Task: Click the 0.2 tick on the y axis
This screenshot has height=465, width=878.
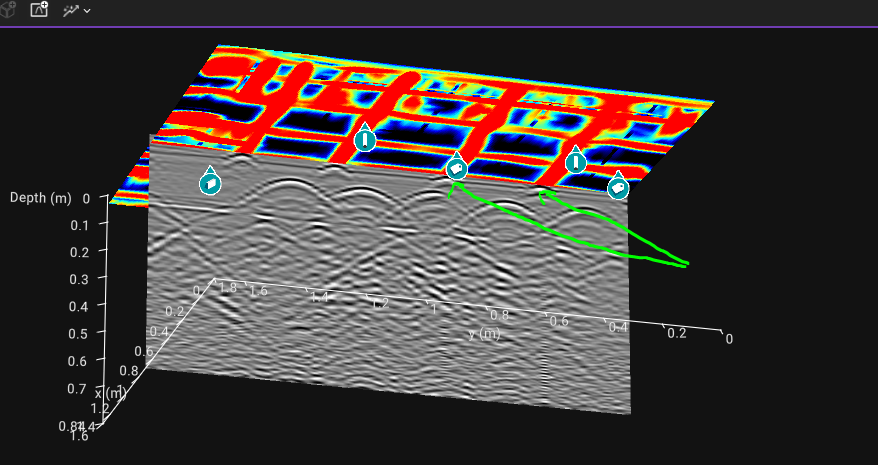Action: point(677,333)
